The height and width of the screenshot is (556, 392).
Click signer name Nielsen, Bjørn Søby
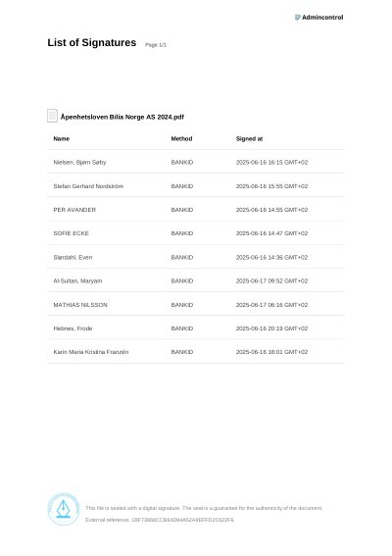point(79,162)
